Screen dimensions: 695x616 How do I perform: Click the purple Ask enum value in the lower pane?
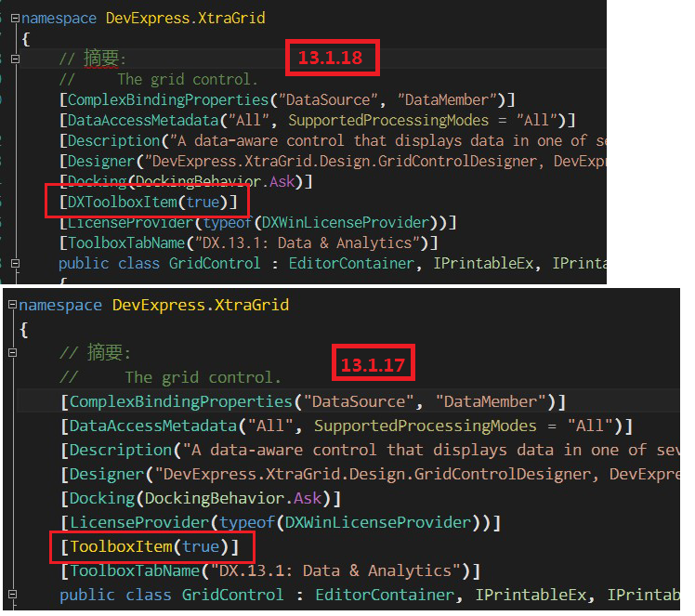point(308,499)
